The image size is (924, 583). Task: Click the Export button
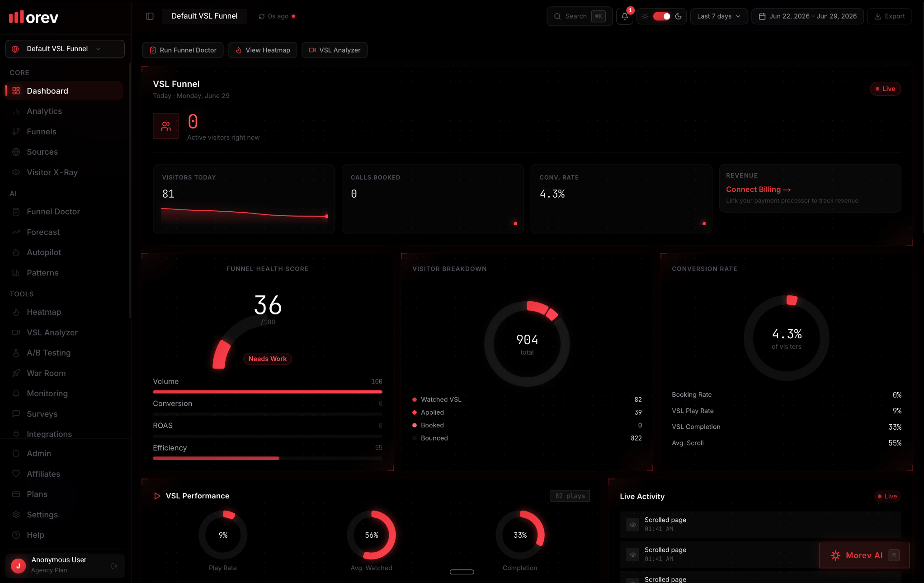coord(889,16)
